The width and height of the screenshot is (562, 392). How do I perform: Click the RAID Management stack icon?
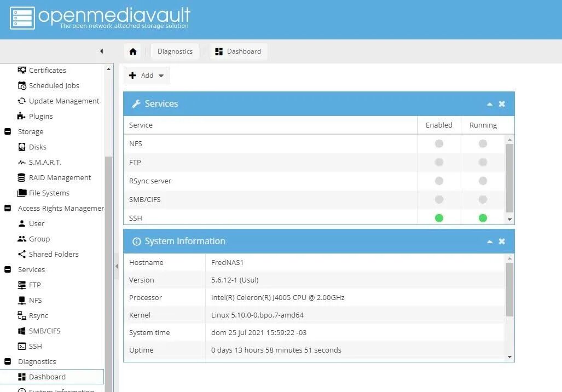pyautogui.click(x=21, y=177)
